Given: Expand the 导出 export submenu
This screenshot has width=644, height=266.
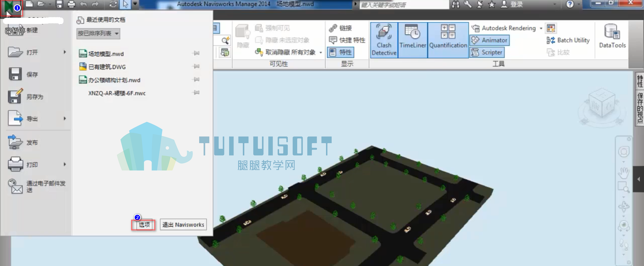Looking at the screenshot, I should tap(65, 119).
